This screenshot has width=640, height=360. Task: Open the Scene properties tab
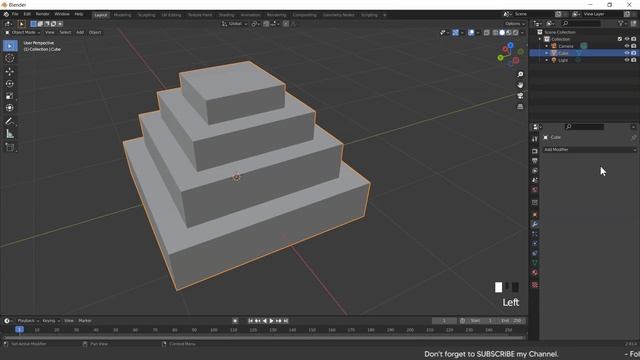tap(535, 180)
